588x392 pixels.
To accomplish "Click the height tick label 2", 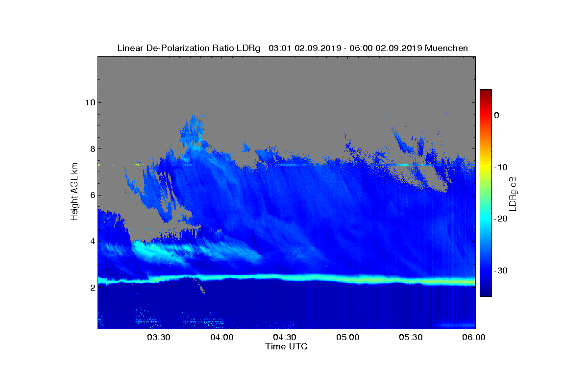I will point(92,288).
